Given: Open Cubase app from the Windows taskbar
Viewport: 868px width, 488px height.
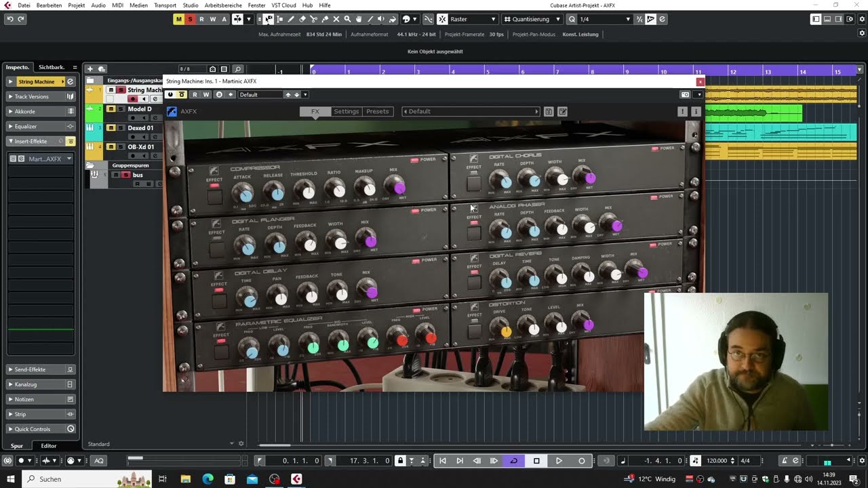Looking at the screenshot, I should pos(296,479).
